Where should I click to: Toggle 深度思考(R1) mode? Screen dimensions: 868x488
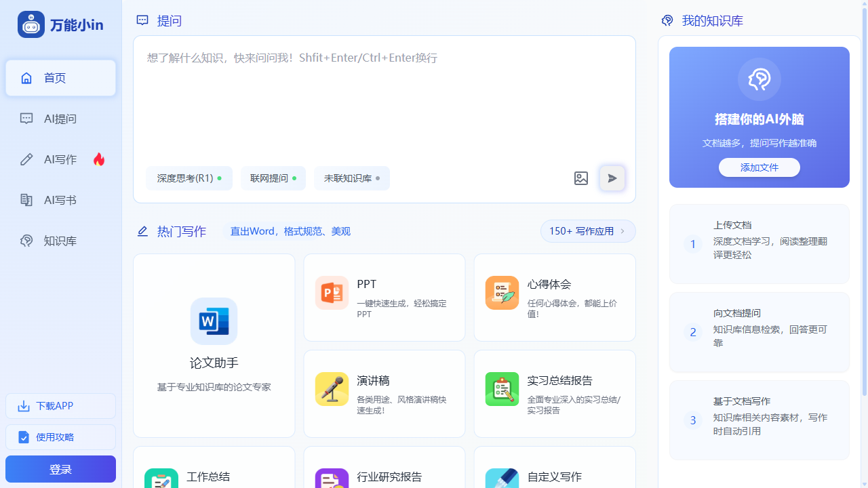[189, 178]
